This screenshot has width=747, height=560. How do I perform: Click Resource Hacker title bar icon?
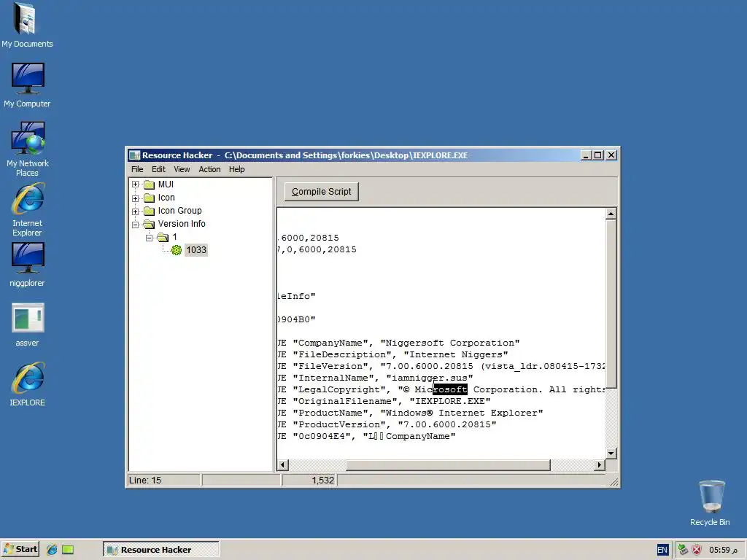tap(135, 155)
